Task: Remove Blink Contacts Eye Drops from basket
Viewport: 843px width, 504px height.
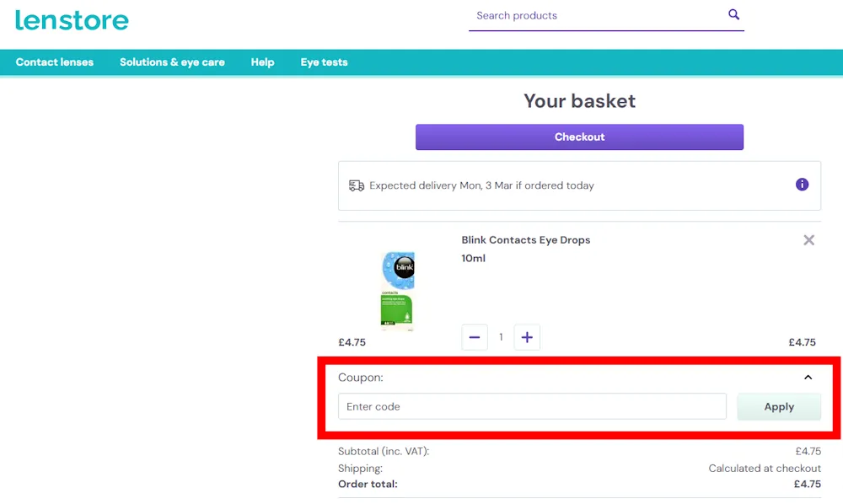Action: [808, 240]
